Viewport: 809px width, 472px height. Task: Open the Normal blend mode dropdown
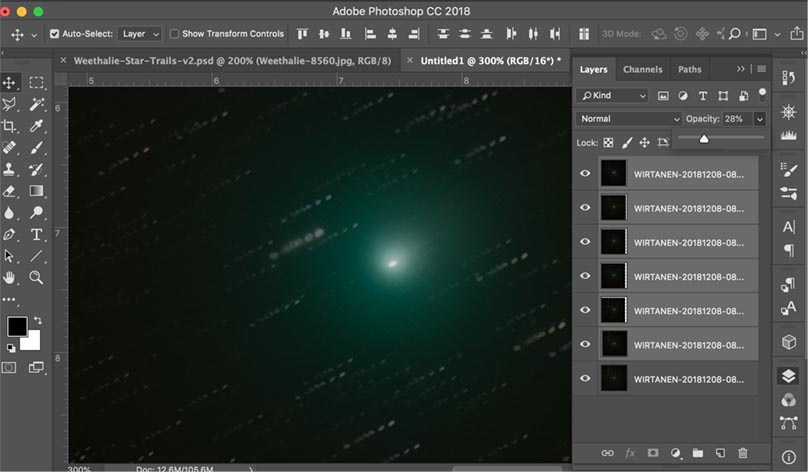(629, 119)
